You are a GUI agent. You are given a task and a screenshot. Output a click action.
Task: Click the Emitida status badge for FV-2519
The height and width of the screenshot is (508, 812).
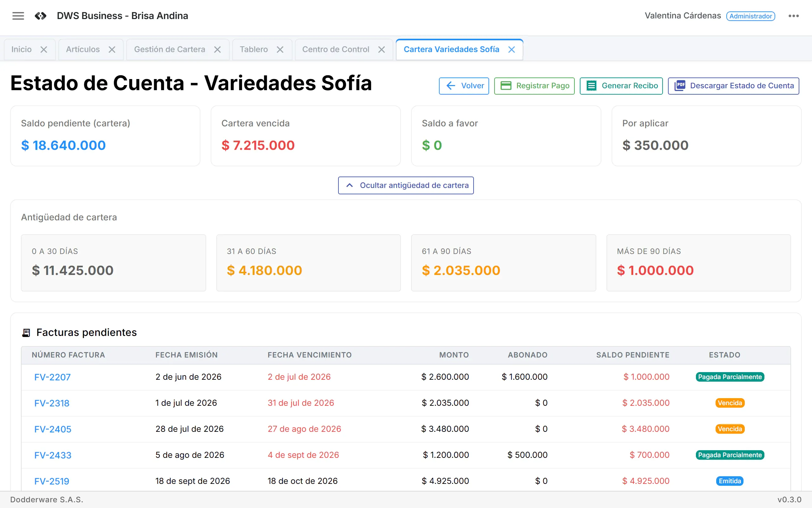tap(730, 481)
